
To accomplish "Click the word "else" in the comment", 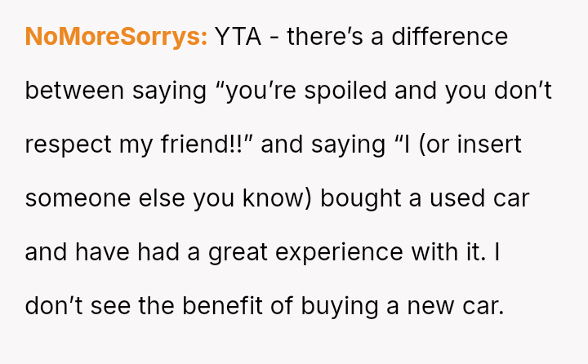I will click(165, 198).
